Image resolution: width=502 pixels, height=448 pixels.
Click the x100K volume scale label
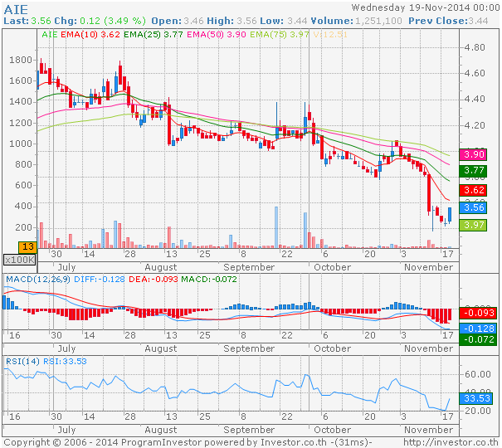click(18, 259)
